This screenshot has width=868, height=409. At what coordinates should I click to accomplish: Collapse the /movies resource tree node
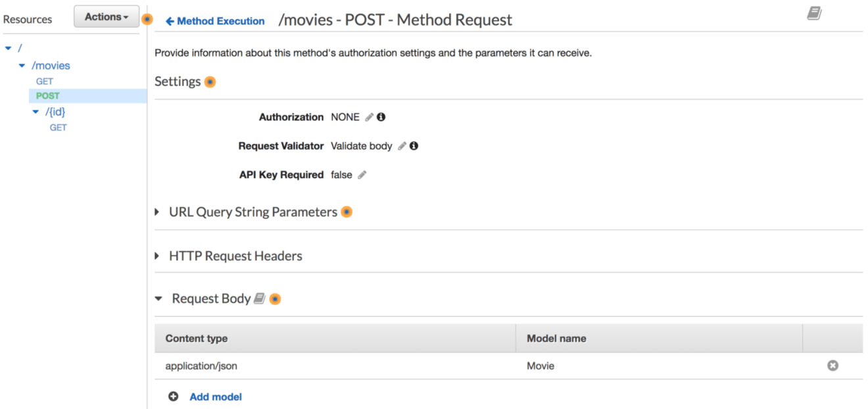[x=22, y=66]
